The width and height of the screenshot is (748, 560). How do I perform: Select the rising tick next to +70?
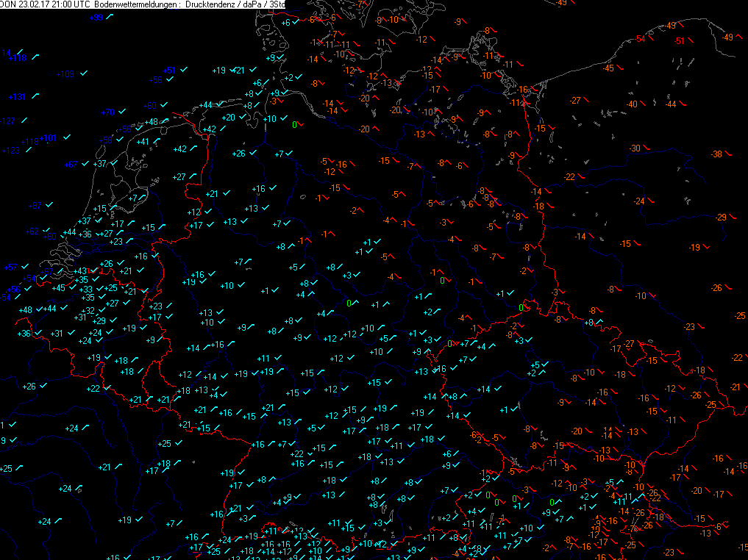(x=123, y=112)
